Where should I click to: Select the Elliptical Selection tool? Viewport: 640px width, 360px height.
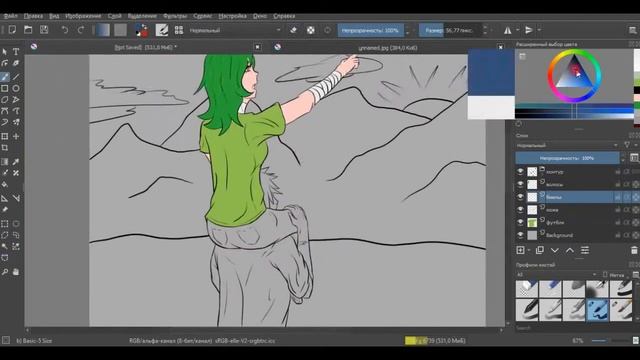pyautogui.click(x=16, y=224)
